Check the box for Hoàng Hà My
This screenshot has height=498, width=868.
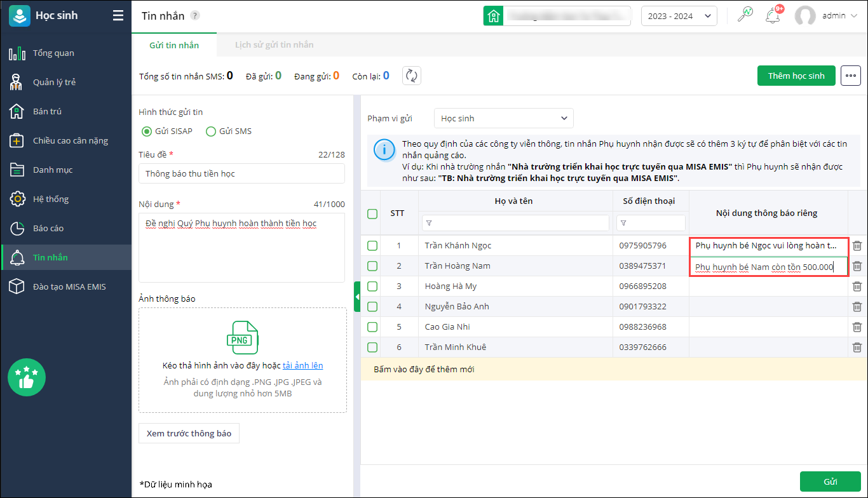[x=372, y=286]
